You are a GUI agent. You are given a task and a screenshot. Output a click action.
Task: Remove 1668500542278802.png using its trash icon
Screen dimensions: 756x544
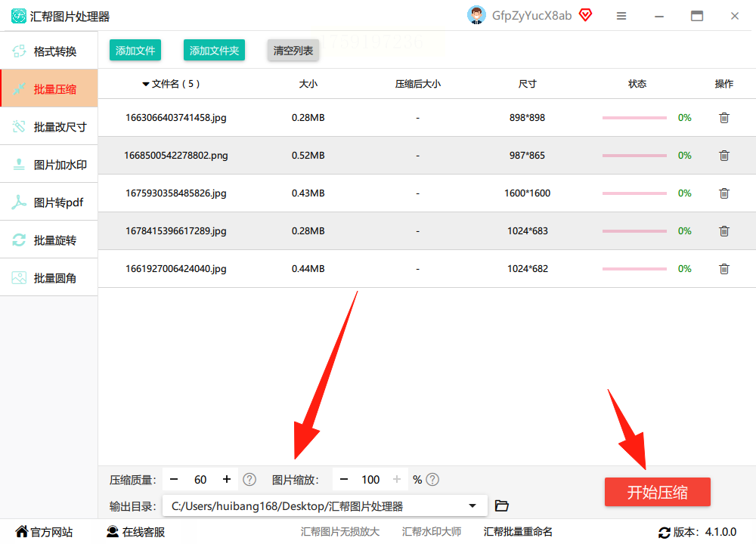pyautogui.click(x=723, y=155)
